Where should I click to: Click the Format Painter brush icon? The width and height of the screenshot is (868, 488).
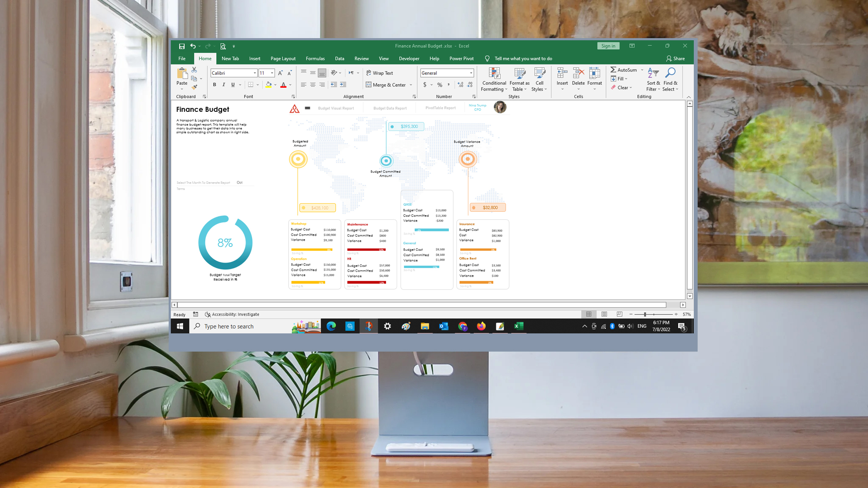pos(194,87)
